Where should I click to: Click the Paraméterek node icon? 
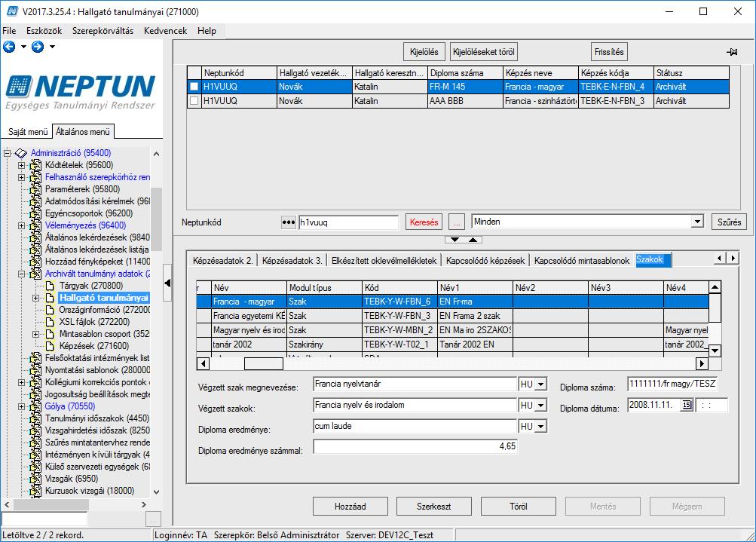(35, 189)
